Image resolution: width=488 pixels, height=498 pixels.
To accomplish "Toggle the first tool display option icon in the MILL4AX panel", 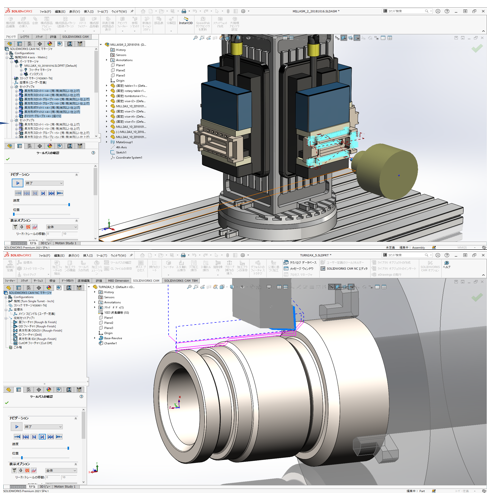I will (15, 227).
